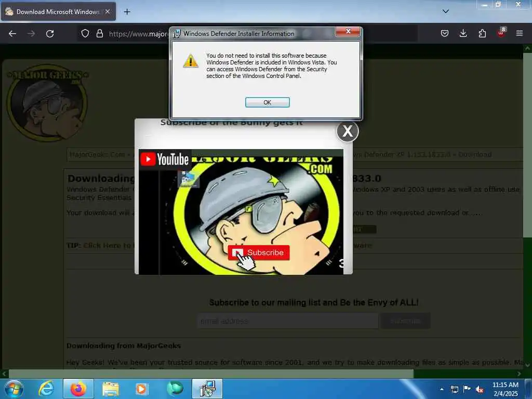Open the Firefox hamburger menu
The width and height of the screenshot is (532, 399).
tap(520, 33)
